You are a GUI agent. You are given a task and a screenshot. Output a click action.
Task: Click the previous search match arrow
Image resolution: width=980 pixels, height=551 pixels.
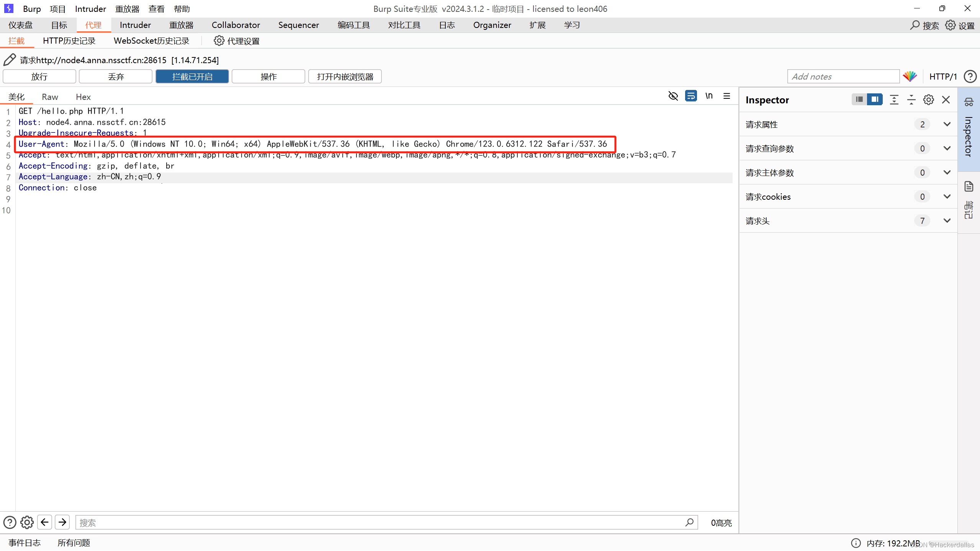[x=45, y=522]
